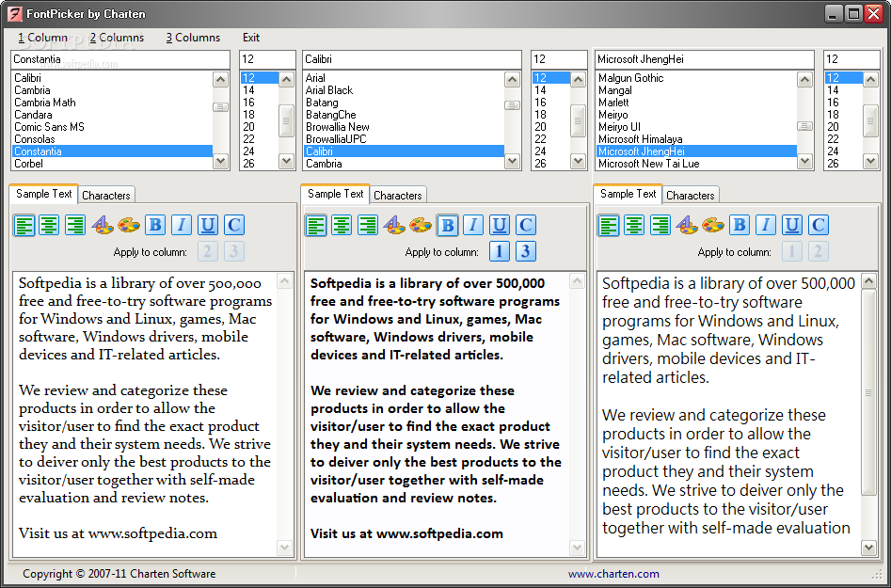Open text color tool in first column
This screenshot has height=588, width=891.
click(x=103, y=225)
